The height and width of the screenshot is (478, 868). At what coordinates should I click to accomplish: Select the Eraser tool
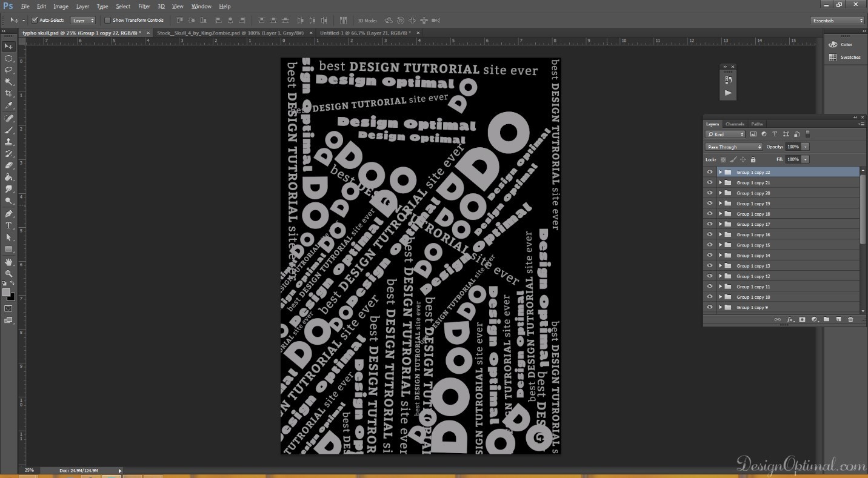[x=8, y=165]
